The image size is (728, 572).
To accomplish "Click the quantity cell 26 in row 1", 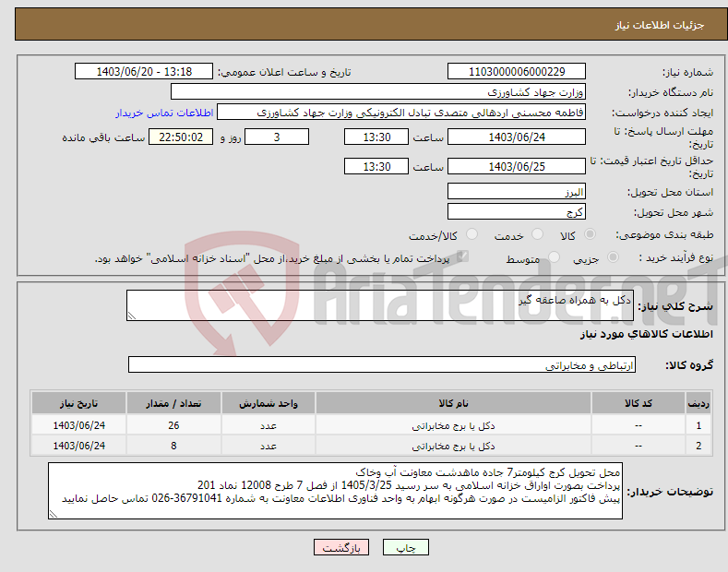I will (173, 425).
